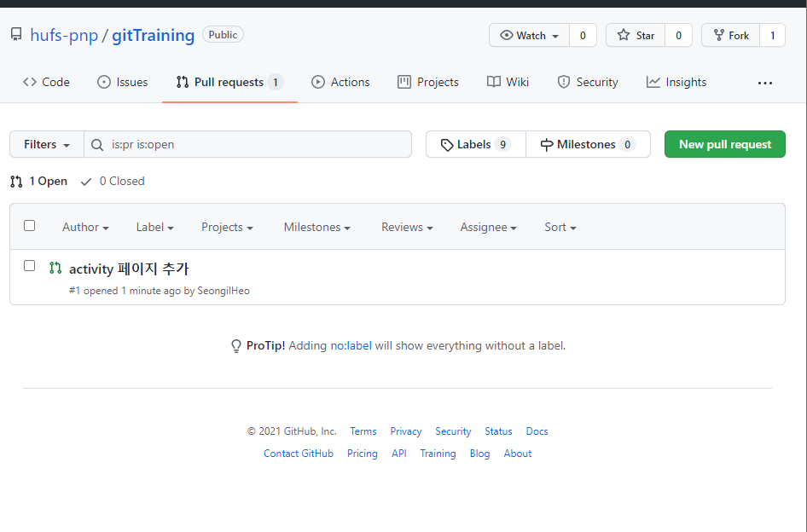This screenshot has height=532, width=807.
Task: Click the © 2021 GitHub, Inc. text
Action: coord(292,431)
